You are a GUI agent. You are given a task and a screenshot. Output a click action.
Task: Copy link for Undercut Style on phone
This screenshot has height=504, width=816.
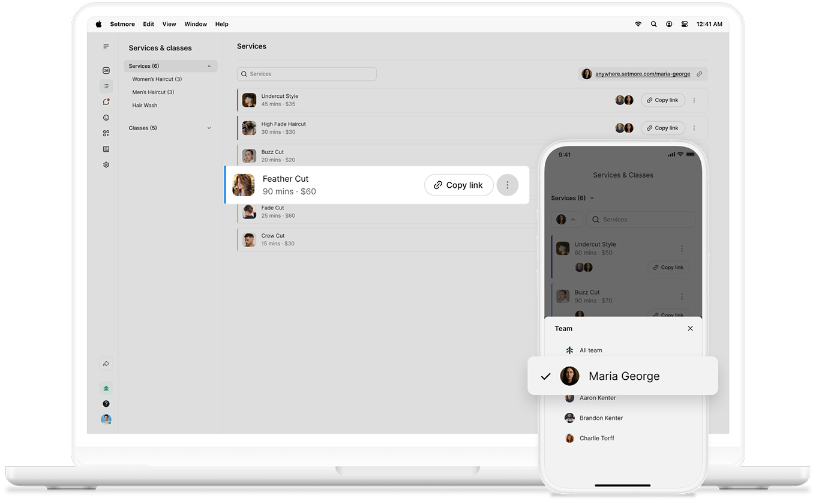(668, 267)
